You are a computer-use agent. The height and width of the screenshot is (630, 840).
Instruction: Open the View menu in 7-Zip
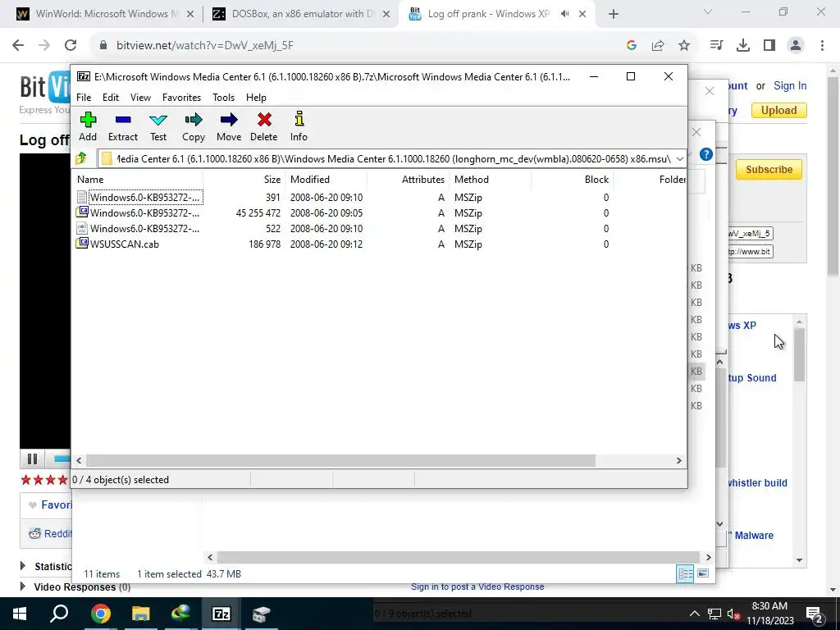click(140, 98)
